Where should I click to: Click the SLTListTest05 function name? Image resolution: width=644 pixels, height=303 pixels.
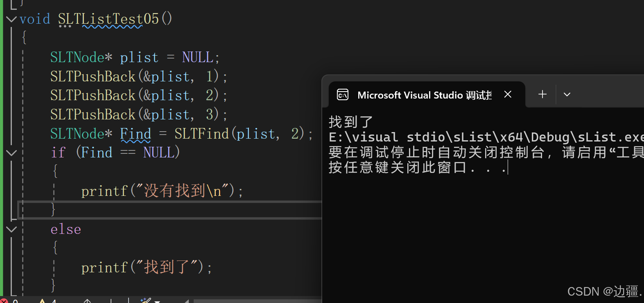click(x=108, y=19)
